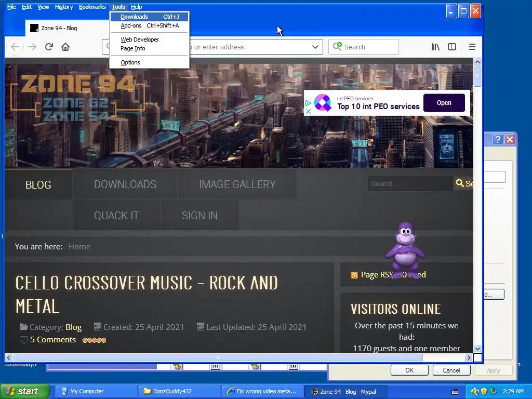This screenshot has width=532, height=399.
Task: Click the system clock showing 2:29 AM
Action: click(513, 391)
